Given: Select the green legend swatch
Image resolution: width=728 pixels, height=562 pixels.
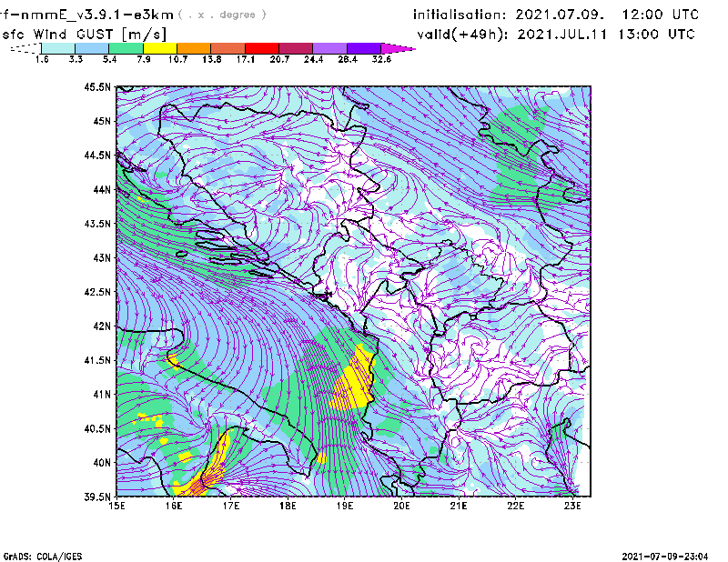Looking at the screenshot, I should pyautogui.click(x=126, y=48).
